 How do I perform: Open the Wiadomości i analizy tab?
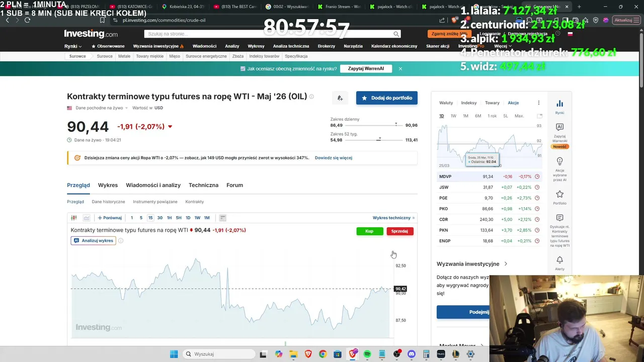pyautogui.click(x=153, y=185)
